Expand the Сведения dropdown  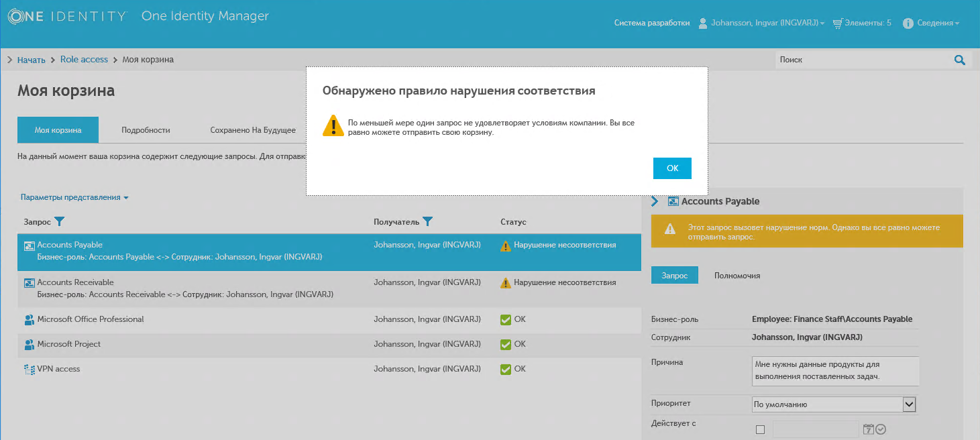[938, 23]
